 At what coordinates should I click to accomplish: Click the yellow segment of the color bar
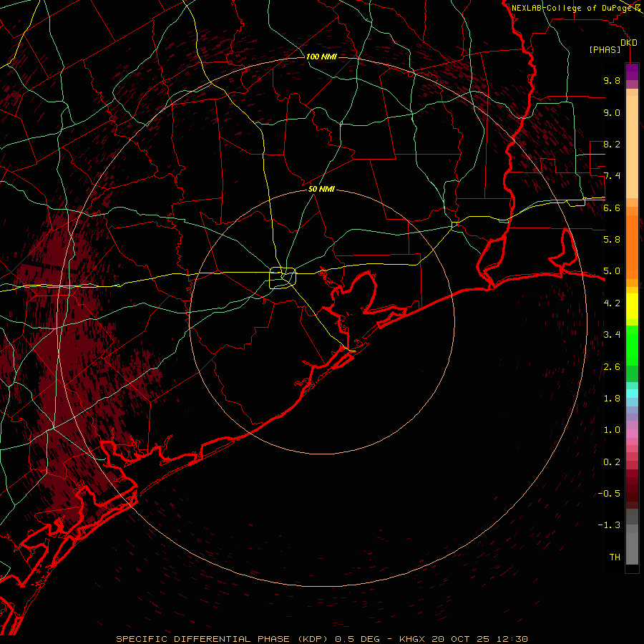(x=632, y=306)
